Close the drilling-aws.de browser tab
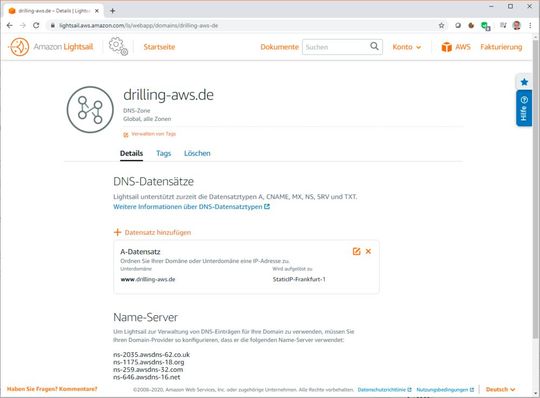The image size is (540, 398). tap(97, 11)
